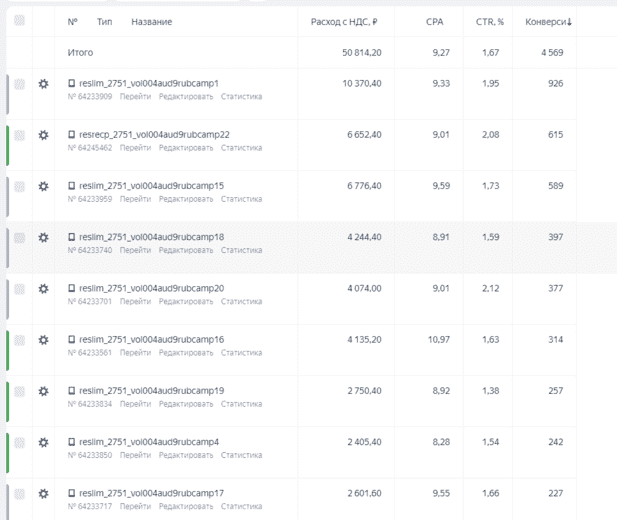Viewport: 617px width, 520px height.
Task: Open campaign reslim_2751_vol004aud9rubcamp15
Action: pos(151,186)
